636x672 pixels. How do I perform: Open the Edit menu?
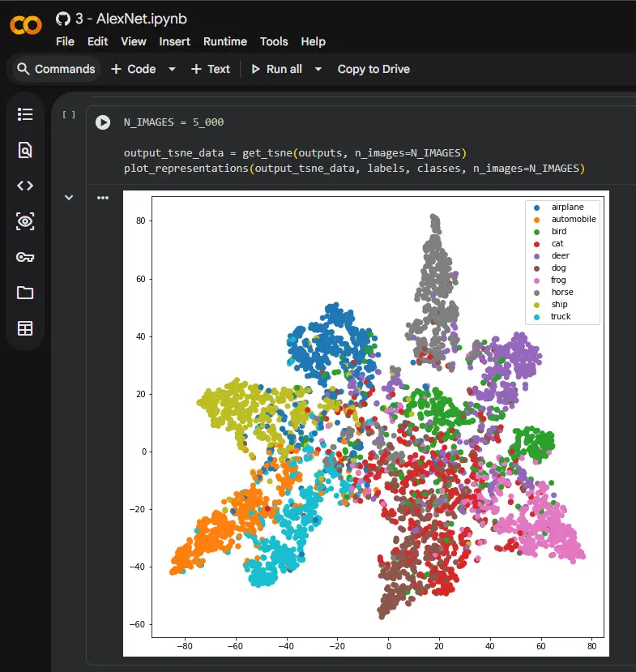(x=98, y=41)
